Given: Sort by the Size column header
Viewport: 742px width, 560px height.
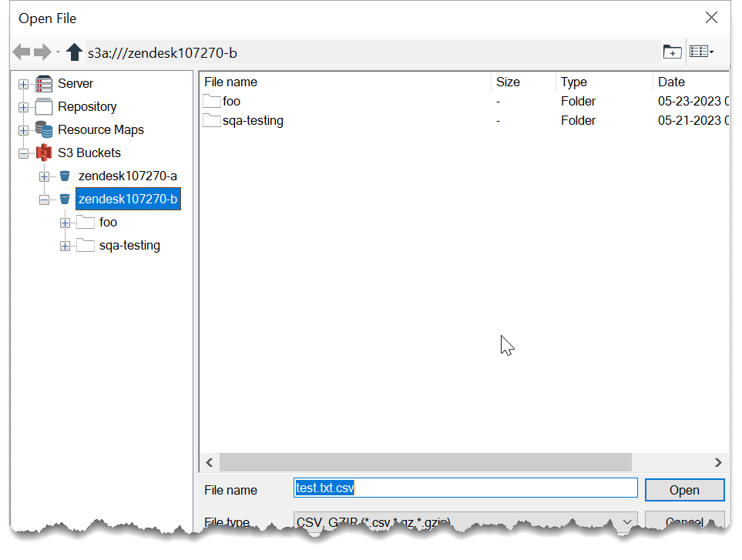Looking at the screenshot, I should point(508,82).
